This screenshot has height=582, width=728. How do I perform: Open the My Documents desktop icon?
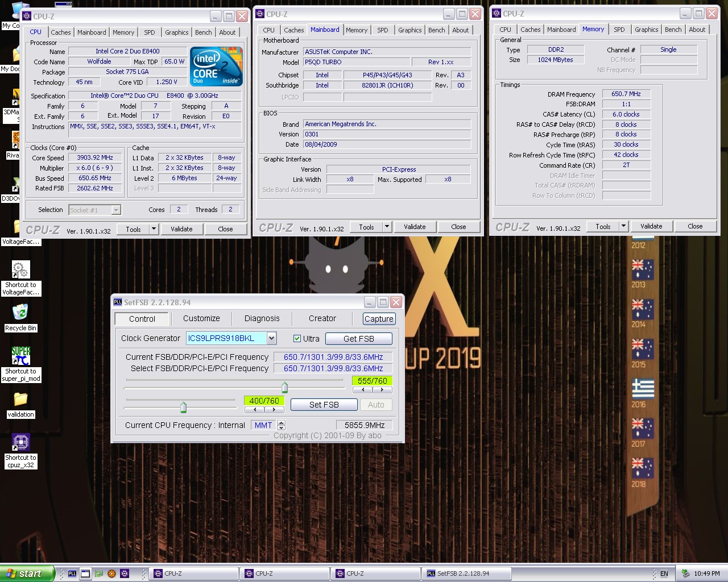click(x=15, y=54)
